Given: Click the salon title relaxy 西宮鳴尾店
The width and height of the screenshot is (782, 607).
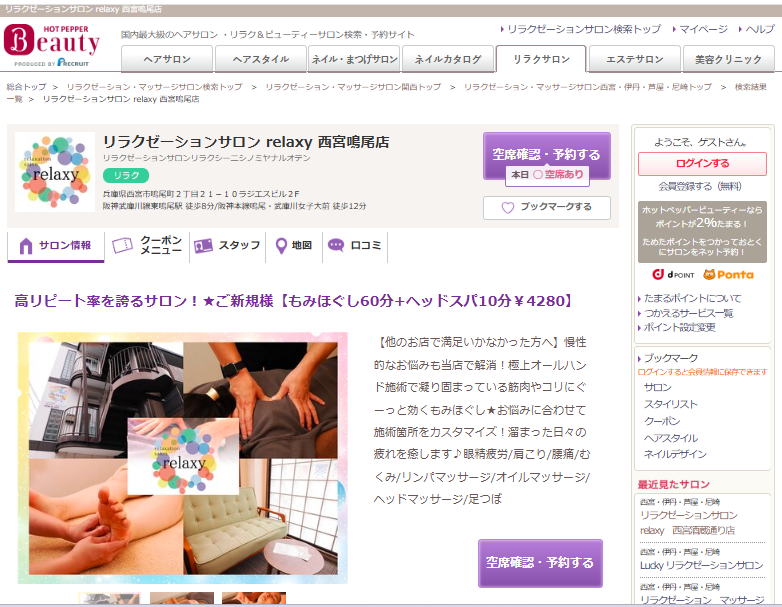Looking at the screenshot, I should click(x=246, y=142).
